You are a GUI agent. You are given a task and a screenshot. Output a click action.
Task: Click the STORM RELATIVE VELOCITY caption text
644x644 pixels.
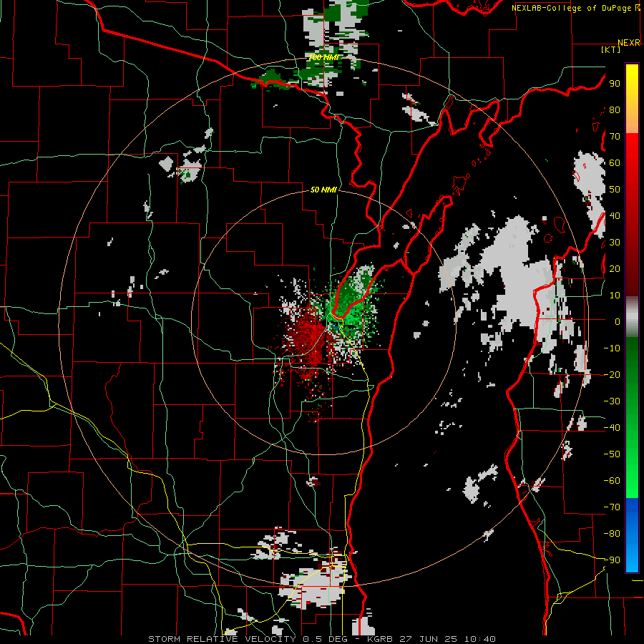[x=222, y=639]
